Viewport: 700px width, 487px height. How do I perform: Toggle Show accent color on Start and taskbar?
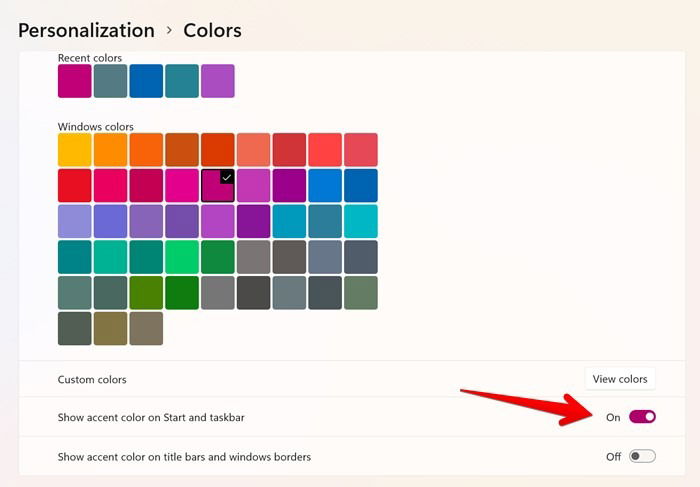pos(642,417)
